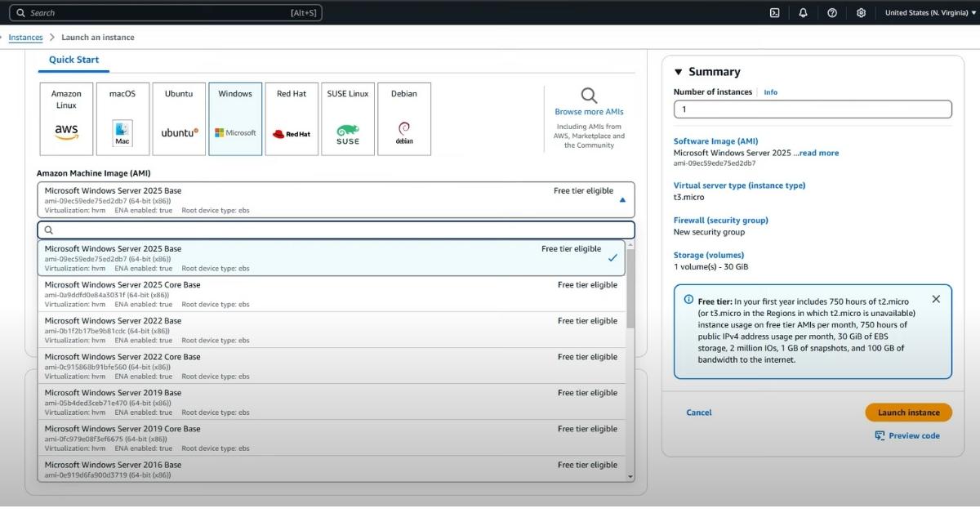980x513 pixels.
Task: Open the help question mark icon
Action: click(832, 12)
